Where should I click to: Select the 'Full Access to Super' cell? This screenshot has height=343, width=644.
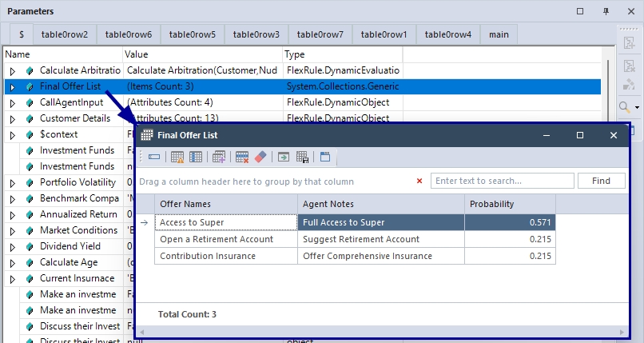point(381,222)
